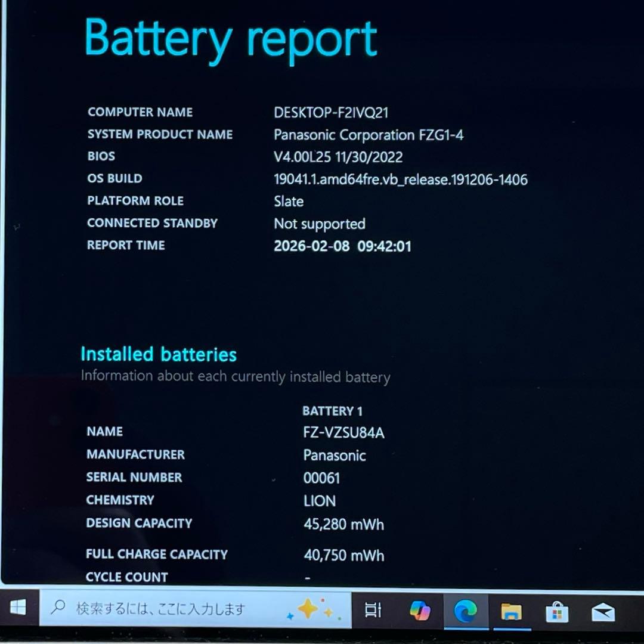This screenshot has height=644, width=644.
Task: Click the taskbar search box
Action: 196,608
